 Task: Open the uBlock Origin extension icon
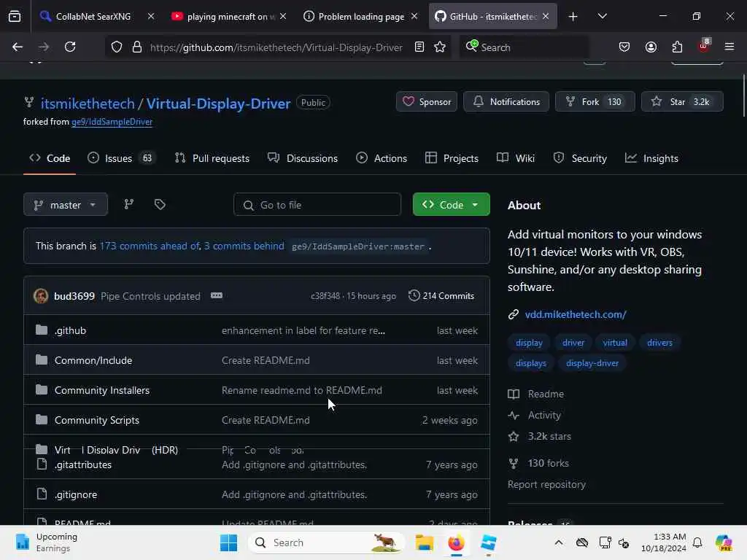pos(704,46)
